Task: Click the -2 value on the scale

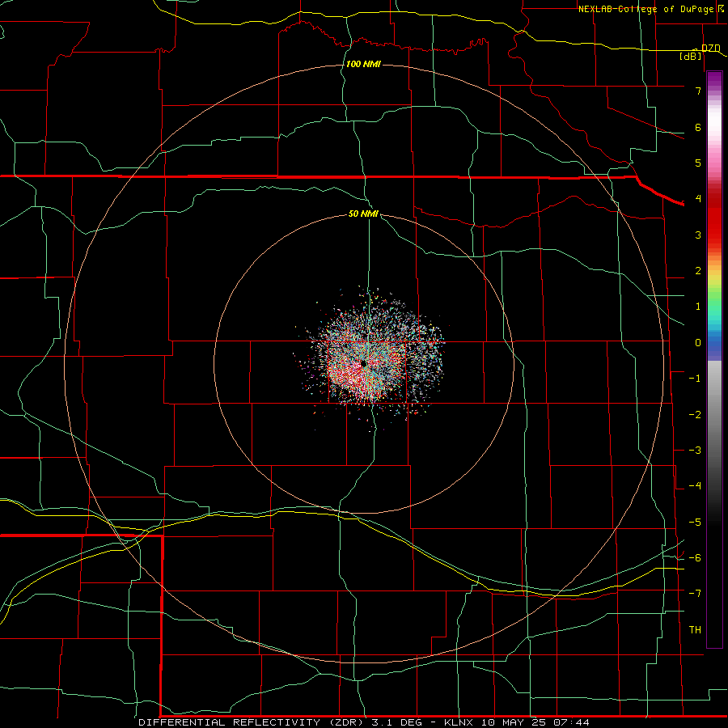Action: [x=695, y=415]
